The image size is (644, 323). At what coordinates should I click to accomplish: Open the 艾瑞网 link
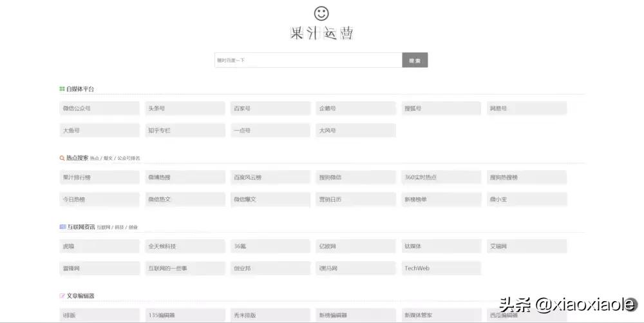coord(527,246)
